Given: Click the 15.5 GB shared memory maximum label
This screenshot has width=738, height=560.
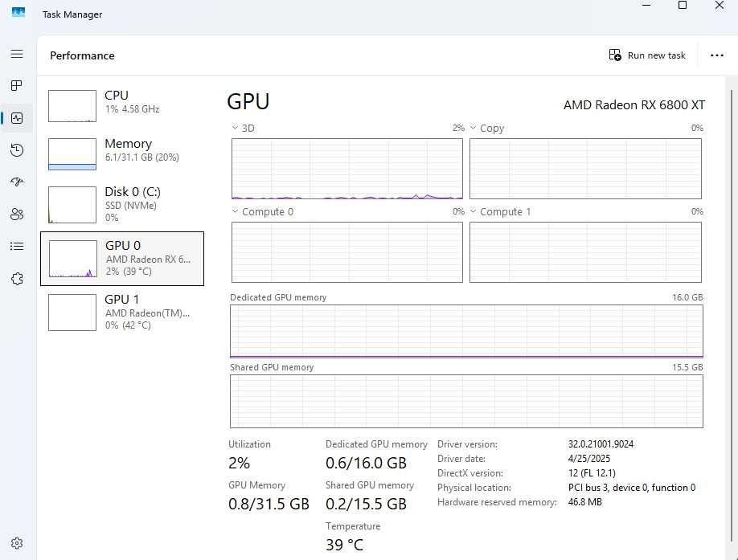Looking at the screenshot, I should (687, 367).
